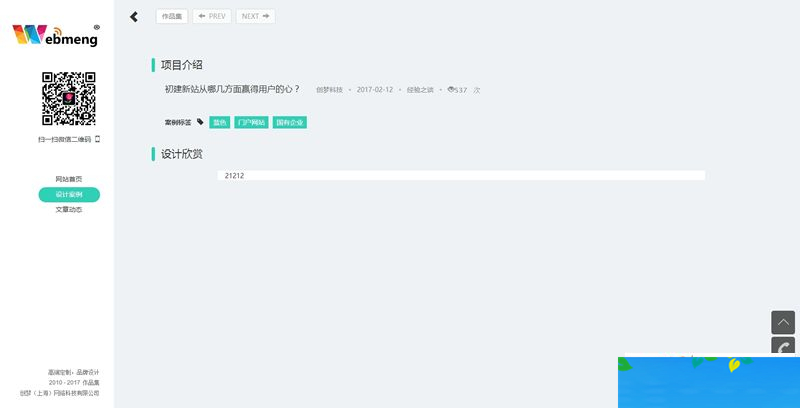The width and height of the screenshot is (800, 408).
Task: Click the phone icon beside 扫一扫微信二维码
Action: click(x=97, y=139)
